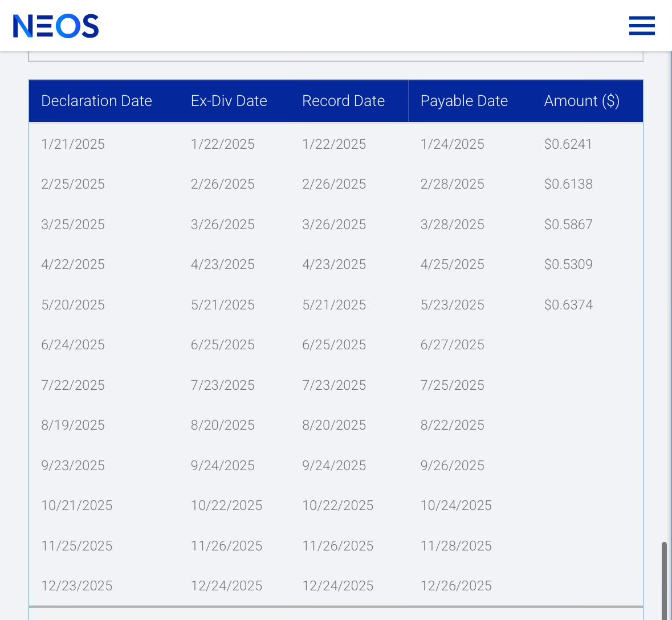Click payable date 1/24/2025
The image size is (672, 620).
pos(452,144)
